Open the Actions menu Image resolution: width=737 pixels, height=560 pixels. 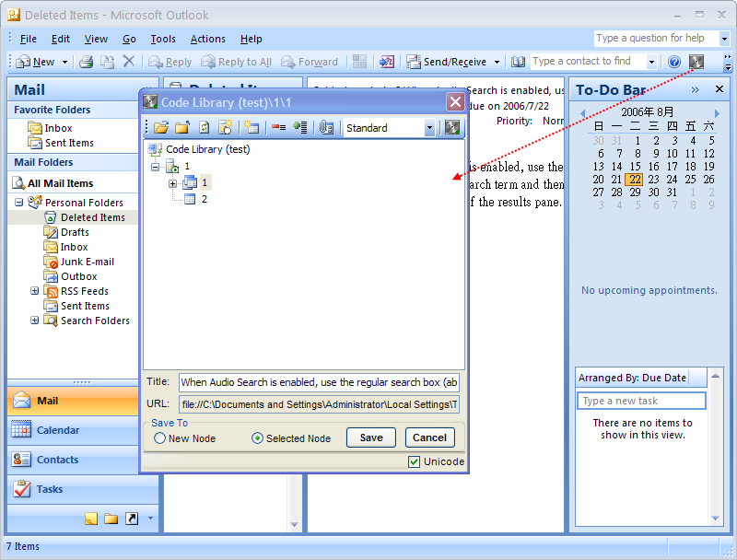point(208,39)
